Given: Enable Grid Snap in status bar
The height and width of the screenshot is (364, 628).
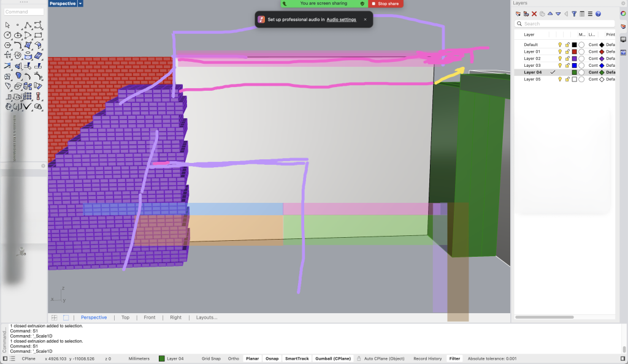Looking at the screenshot, I should (211, 358).
